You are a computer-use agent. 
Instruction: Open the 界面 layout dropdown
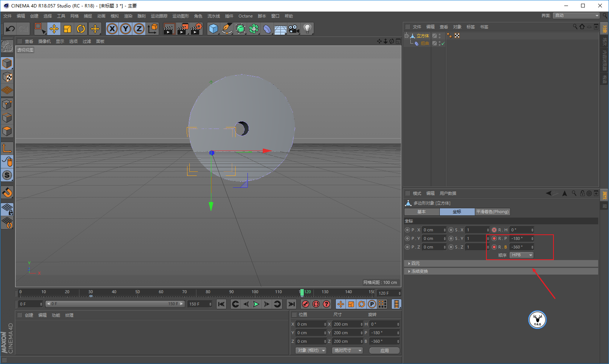click(576, 15)
